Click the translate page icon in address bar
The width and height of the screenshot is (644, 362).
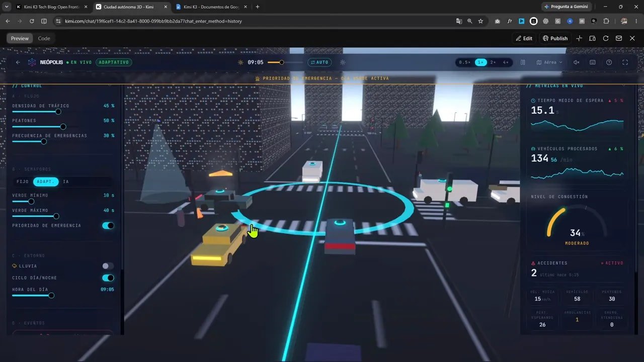[x=459, y=21]
